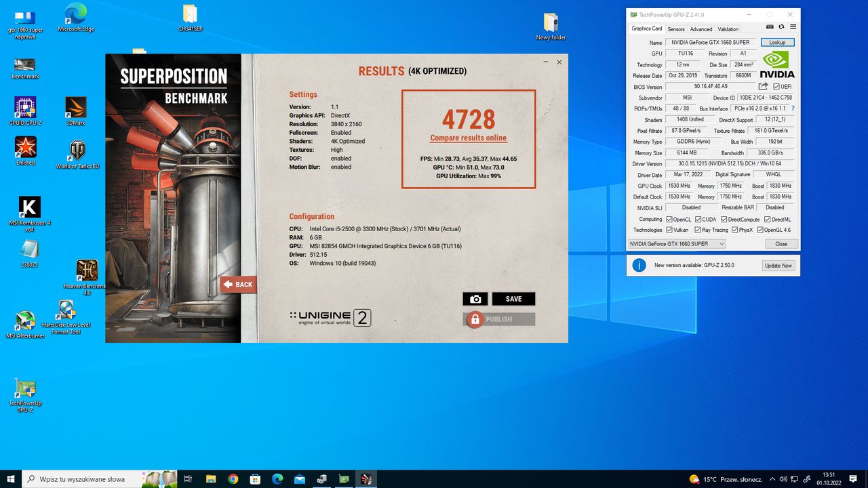Expand the GPU selection dropdown in GPU-Z
868x488 pixels.
(x=677, y=244)
